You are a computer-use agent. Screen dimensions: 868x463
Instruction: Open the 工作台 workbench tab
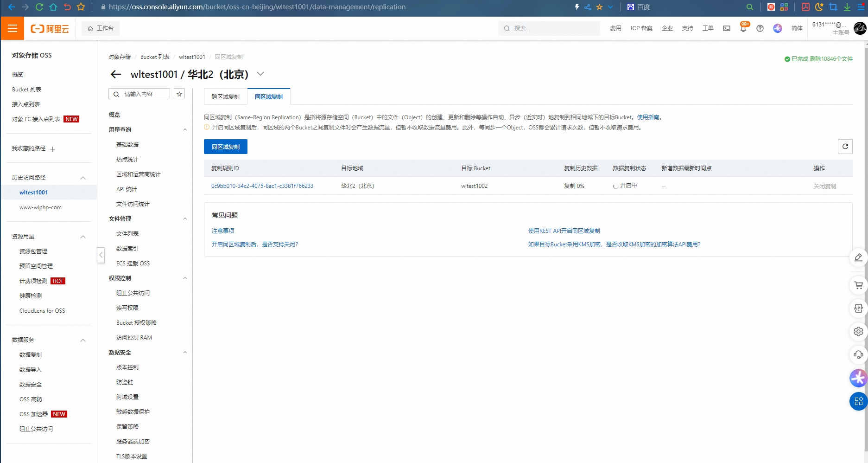pyautogui.click(x=101, y=28)
